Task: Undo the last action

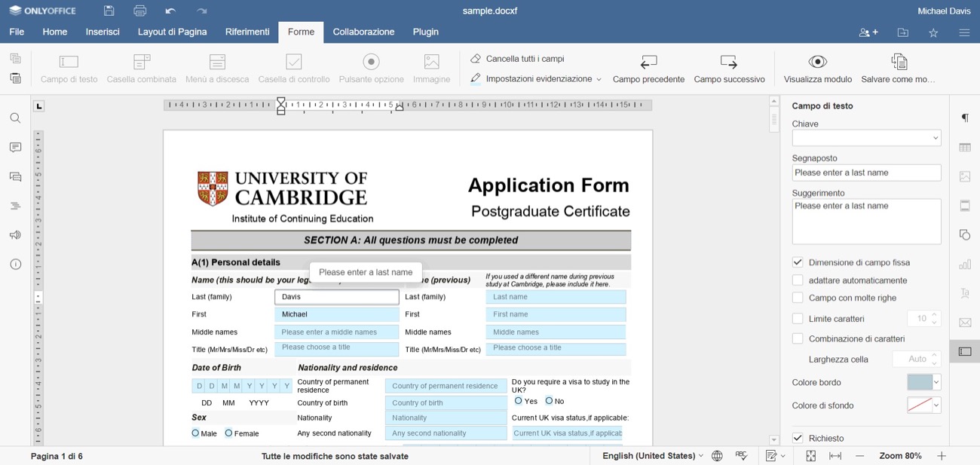Action: tap(170, 11)
